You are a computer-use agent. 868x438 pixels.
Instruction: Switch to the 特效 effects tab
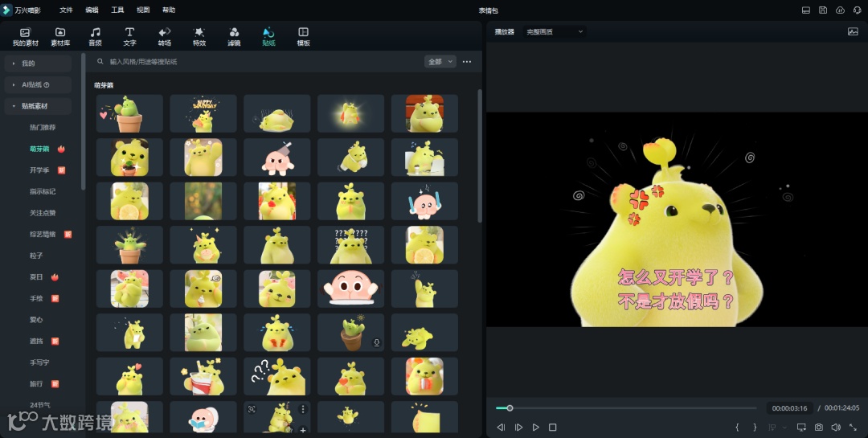coord(199,36)
